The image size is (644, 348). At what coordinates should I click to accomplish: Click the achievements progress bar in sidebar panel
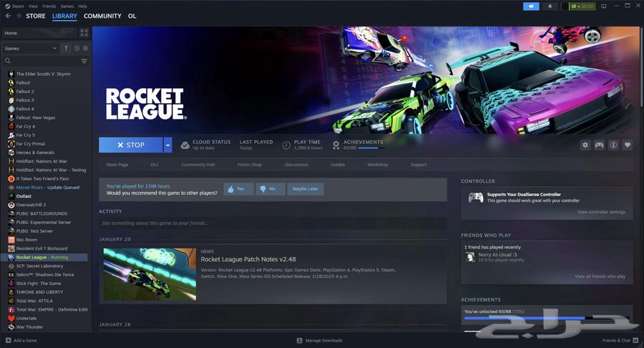click(x=547, y=318)
